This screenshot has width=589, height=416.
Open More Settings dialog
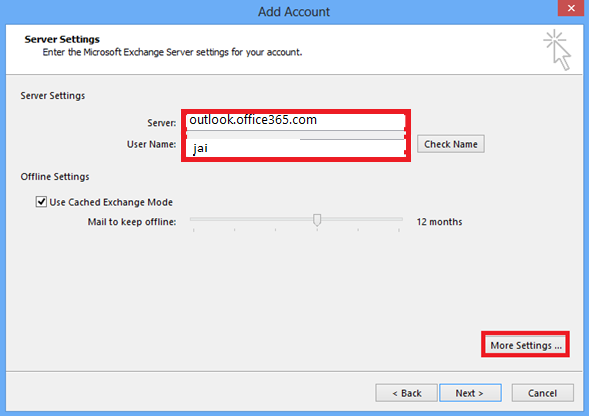coord(526,345)
